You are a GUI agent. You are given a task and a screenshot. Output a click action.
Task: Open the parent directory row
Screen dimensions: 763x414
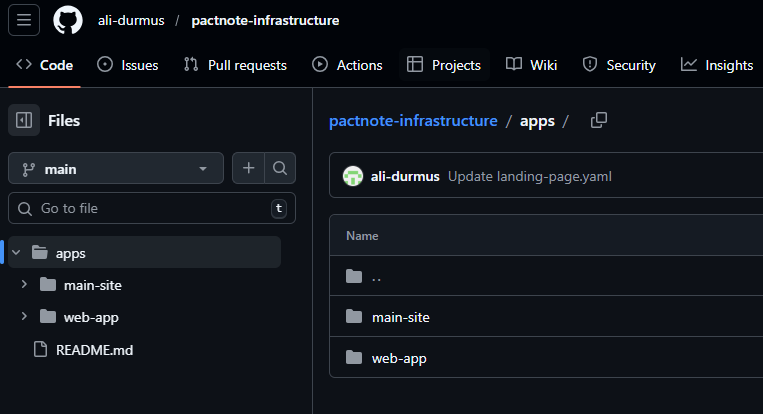coord(375,277)
